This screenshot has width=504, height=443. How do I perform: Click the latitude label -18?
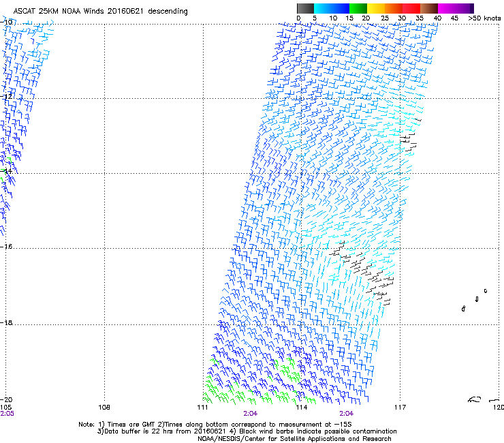(x=6, y=322)
